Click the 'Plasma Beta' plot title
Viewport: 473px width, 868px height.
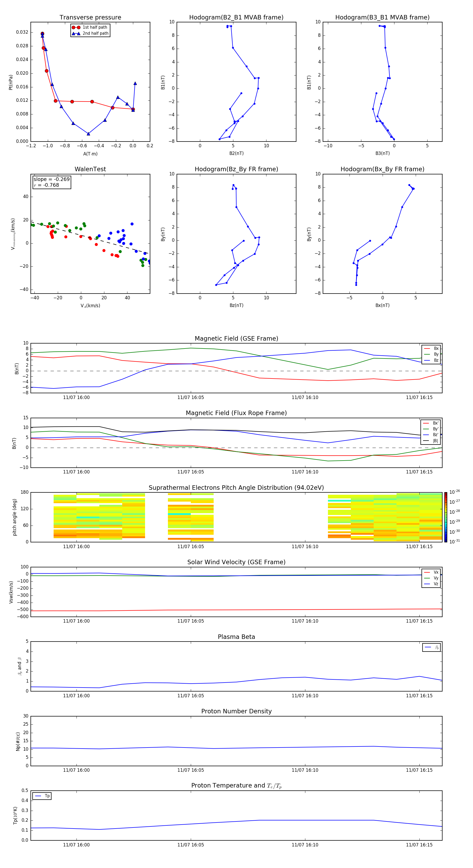click(x=236, y=637)
